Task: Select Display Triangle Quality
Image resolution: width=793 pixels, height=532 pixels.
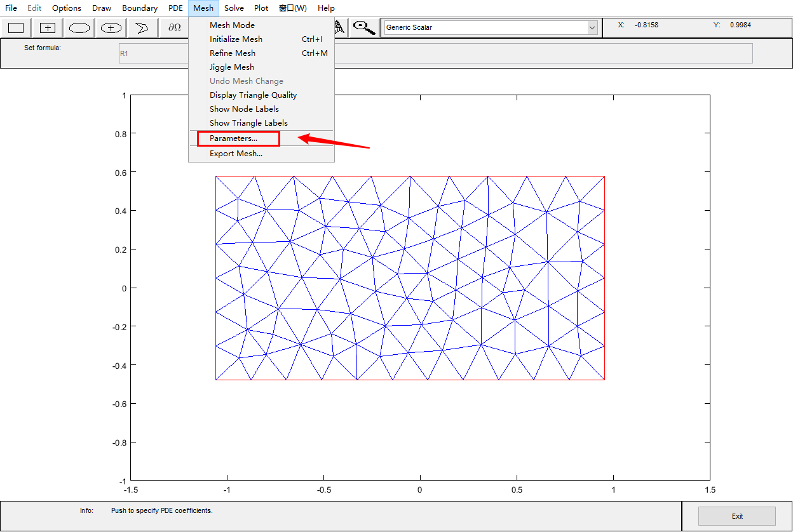Action: coord(261,95)
